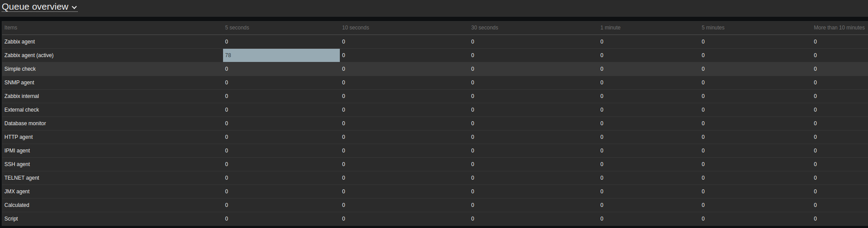
Task: Click the 1 minute column header
Action: click(610, 28)
